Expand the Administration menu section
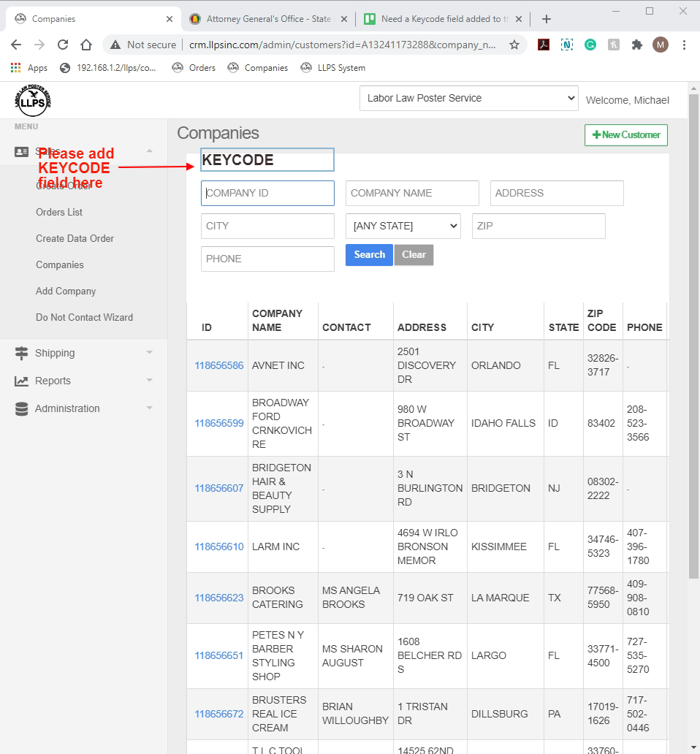This screenshot has height=754, width=700. click(x=84, y=408)
